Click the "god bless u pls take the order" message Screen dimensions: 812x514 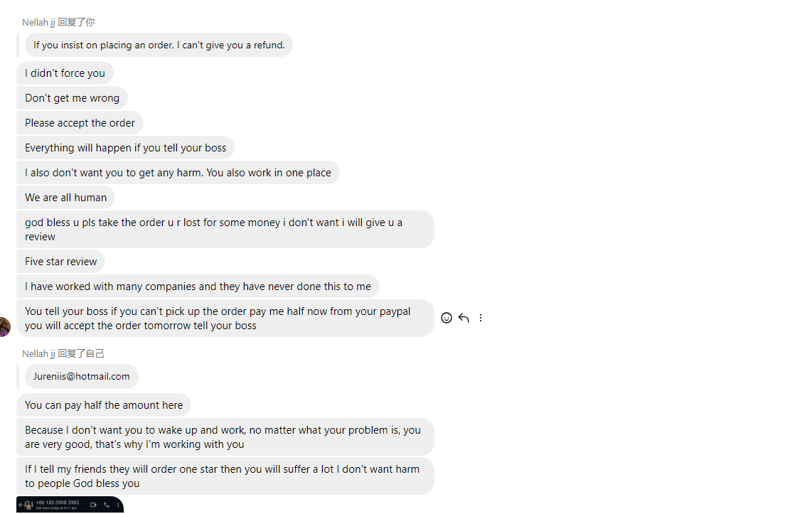(225, 229)
